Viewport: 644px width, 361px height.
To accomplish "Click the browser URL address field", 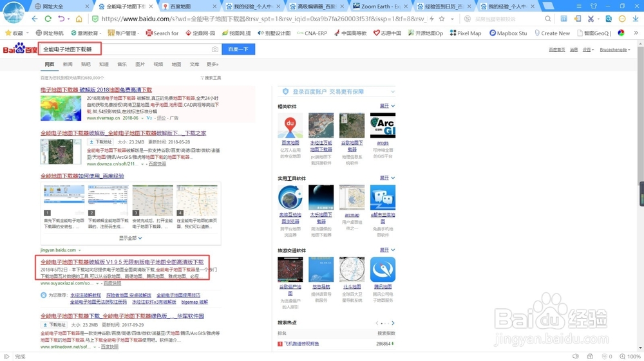I will point(263,19).
